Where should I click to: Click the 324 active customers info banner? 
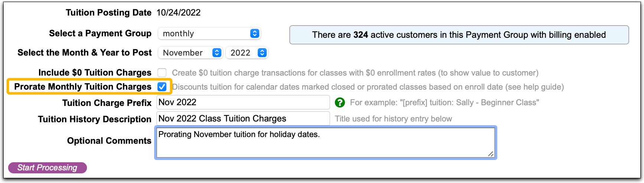click(459, 35)
